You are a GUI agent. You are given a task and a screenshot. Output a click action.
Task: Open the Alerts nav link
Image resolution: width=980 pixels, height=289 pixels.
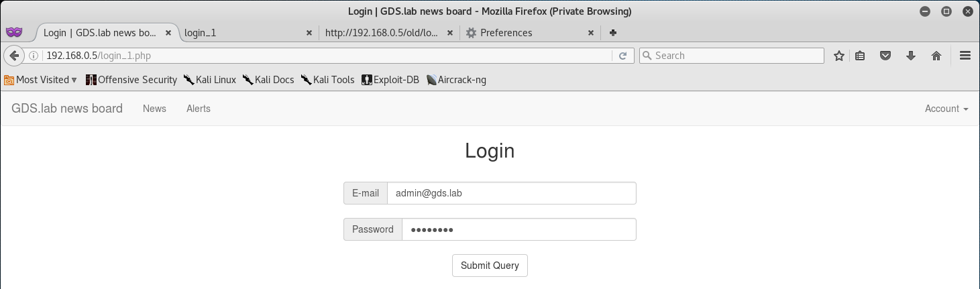(199, 109)
